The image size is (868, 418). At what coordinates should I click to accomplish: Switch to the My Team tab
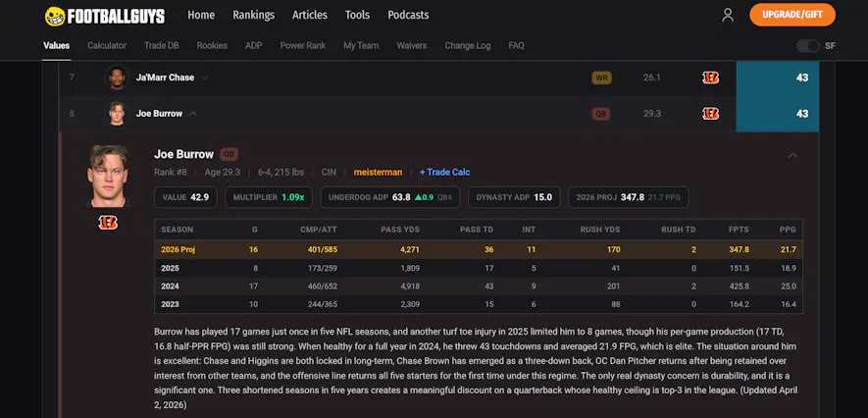tap(361, 45)
